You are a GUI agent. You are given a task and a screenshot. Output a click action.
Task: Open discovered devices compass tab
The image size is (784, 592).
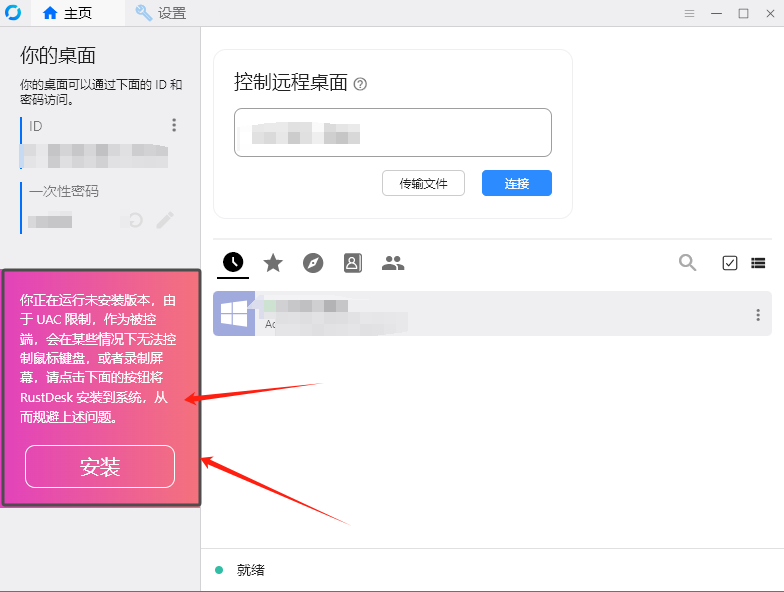pos(313,263)
